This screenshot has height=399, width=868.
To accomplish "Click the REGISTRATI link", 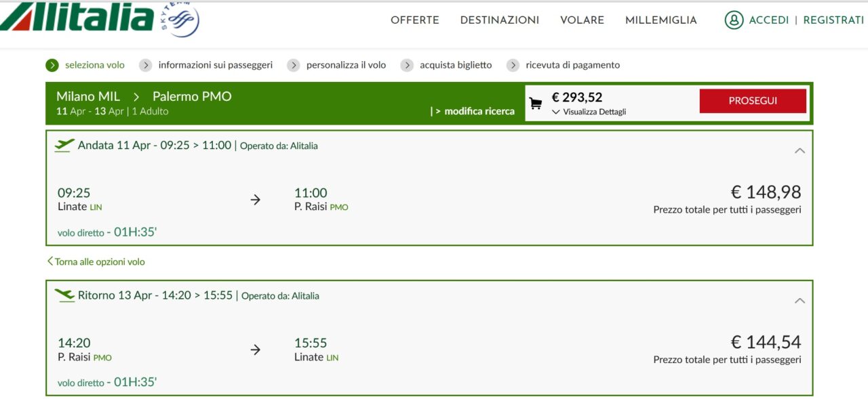I will pyautogui.click(x=833, y=20).
